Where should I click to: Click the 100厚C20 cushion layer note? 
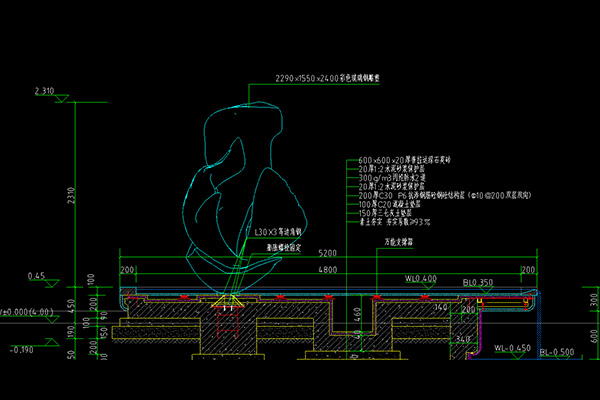pos(390,204)
